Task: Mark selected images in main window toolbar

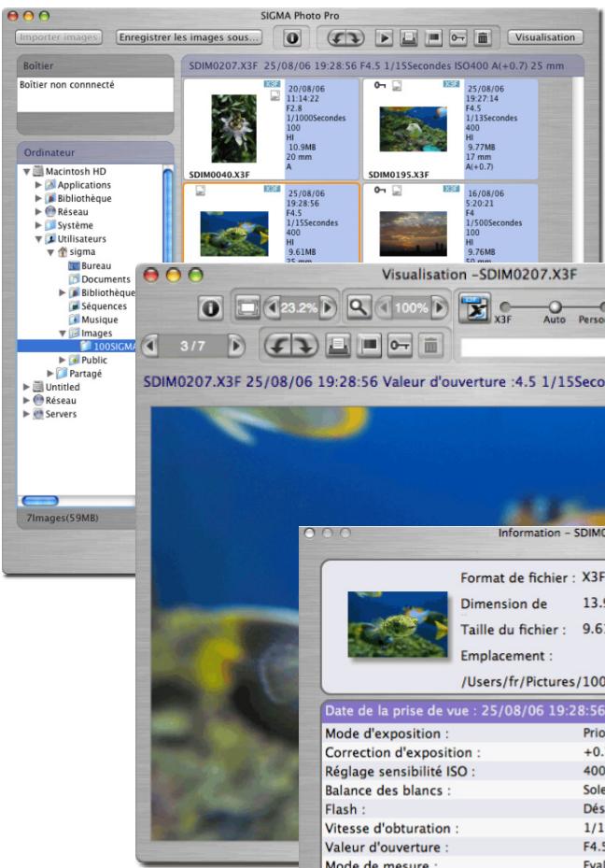Action: click(433, 37)
